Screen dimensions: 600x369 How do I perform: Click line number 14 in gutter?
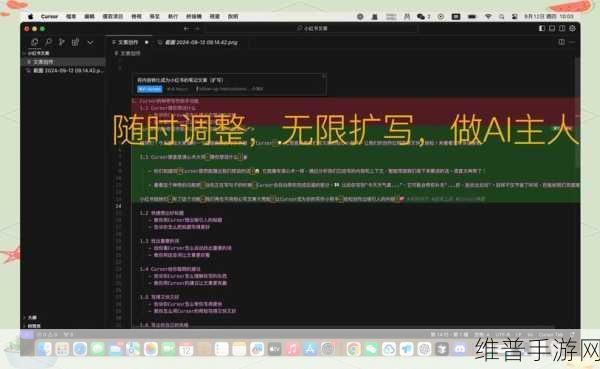pos(118,206)
